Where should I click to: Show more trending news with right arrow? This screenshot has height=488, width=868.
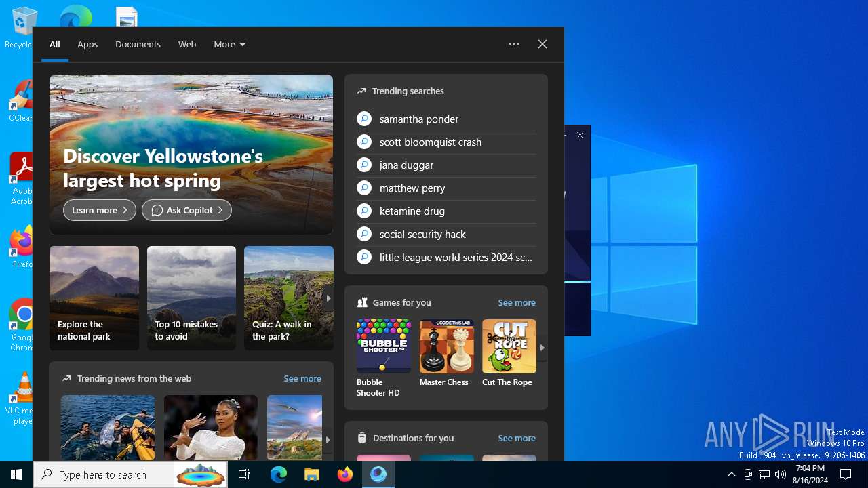328,439
